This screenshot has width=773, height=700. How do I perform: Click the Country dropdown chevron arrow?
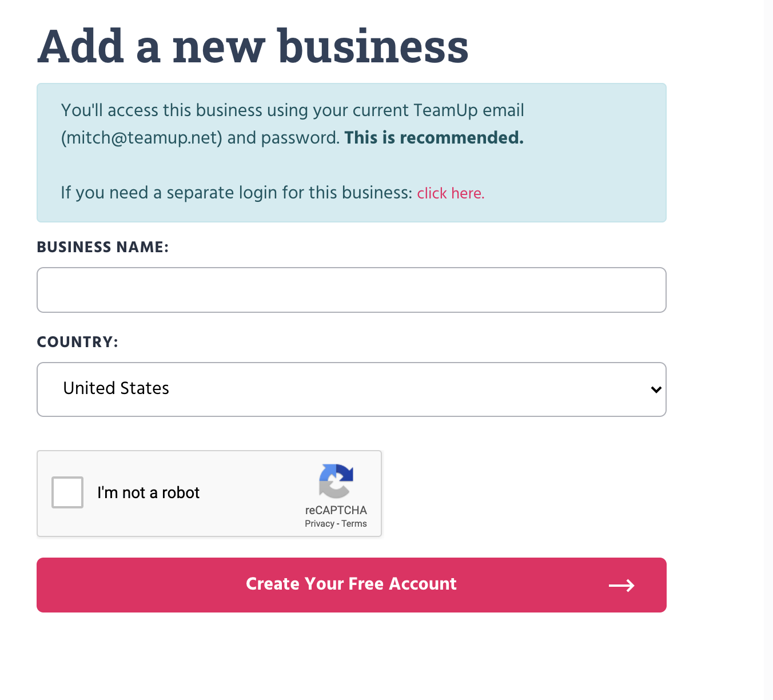pyautogui.click(x=656, y=389)
